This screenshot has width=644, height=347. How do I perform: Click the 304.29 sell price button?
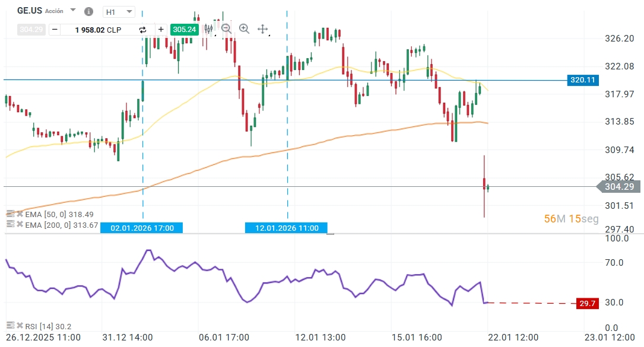tap(31, 29)
